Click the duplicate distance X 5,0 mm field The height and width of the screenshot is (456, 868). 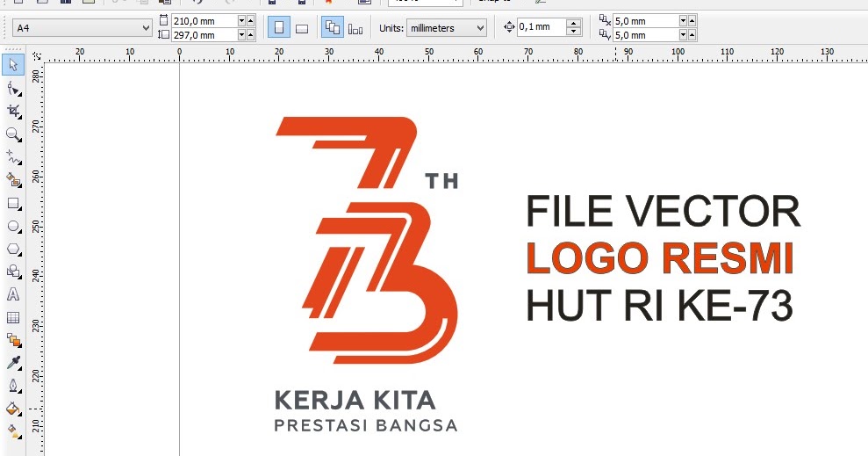tap(645, 21)
